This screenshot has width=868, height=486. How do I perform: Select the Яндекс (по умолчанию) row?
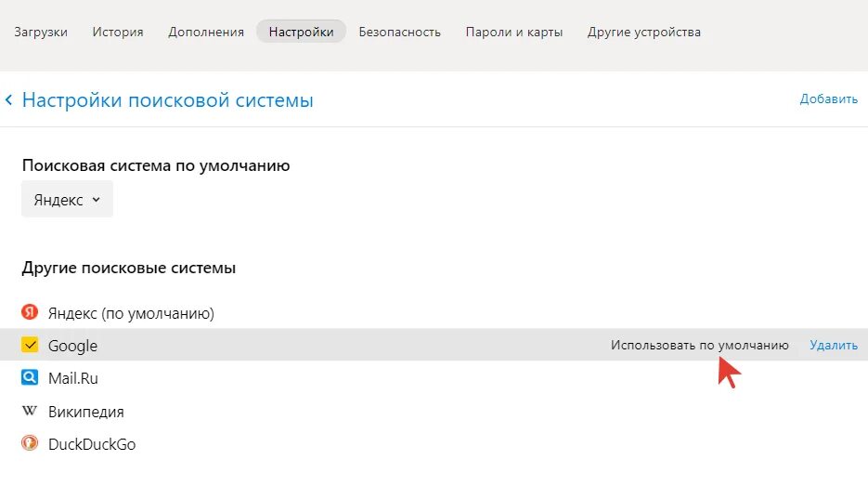(434, 312)
